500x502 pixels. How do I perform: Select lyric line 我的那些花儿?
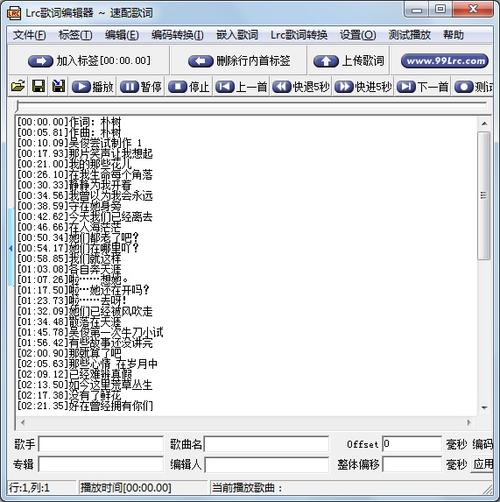(x=75, y=164)
